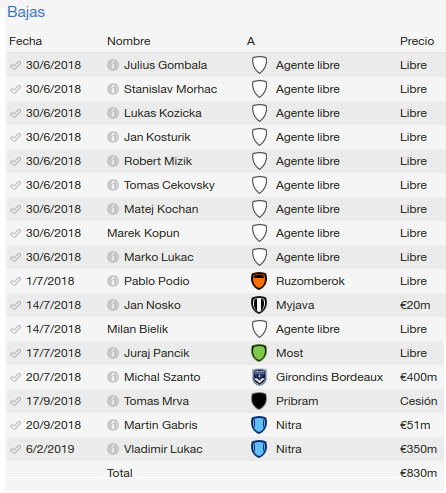Click the info icon next to Julius Gombala

pos(113,65)
